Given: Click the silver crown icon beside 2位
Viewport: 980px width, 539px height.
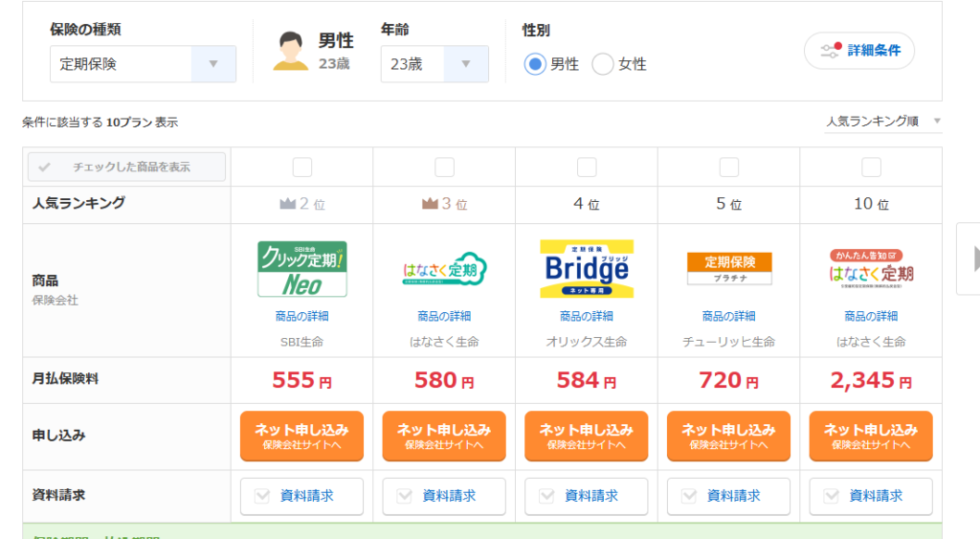Looking at the screenshot, I should click(287, 204).
